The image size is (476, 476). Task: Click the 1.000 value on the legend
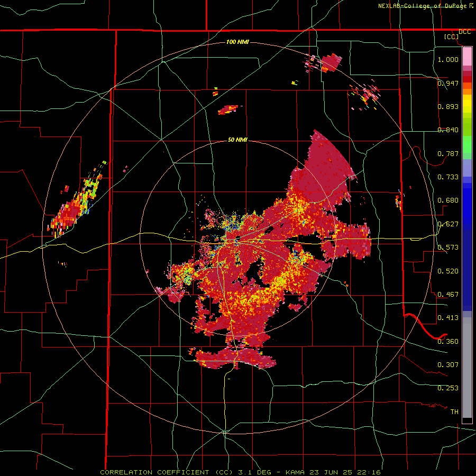pyautogui.click(x=448, y=59)
